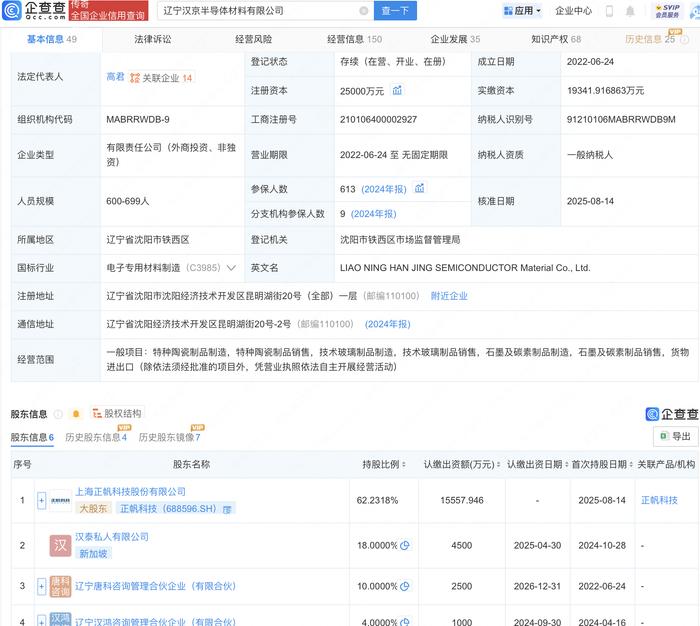Click the orange icon beside 股东信息
Screen dimensions: 700x626
click(76, 414)
